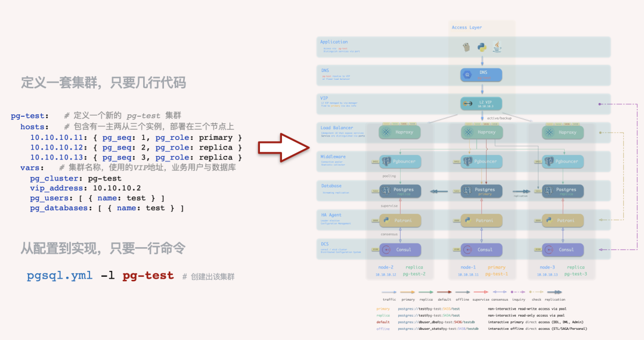The image size is (644, 340).
Task: Select the Pgbouncer elephant icon in node-2 column
Action: pyautogui.click(x=386, y=161)
